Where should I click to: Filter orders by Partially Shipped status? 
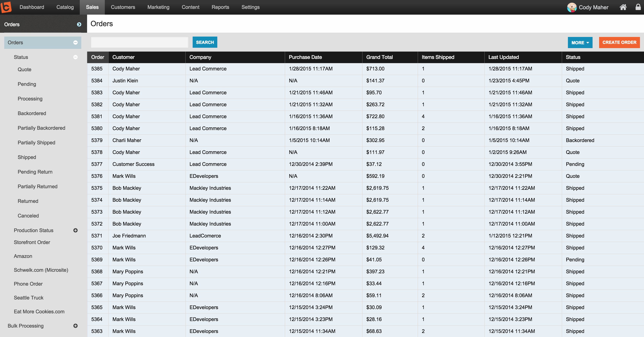click(36, 143)
